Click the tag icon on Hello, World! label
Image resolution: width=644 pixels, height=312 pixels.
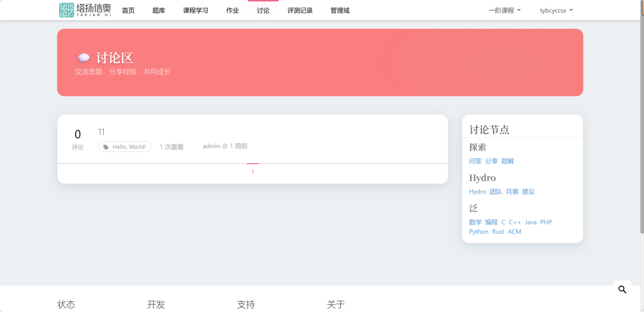tap(106, 146)
